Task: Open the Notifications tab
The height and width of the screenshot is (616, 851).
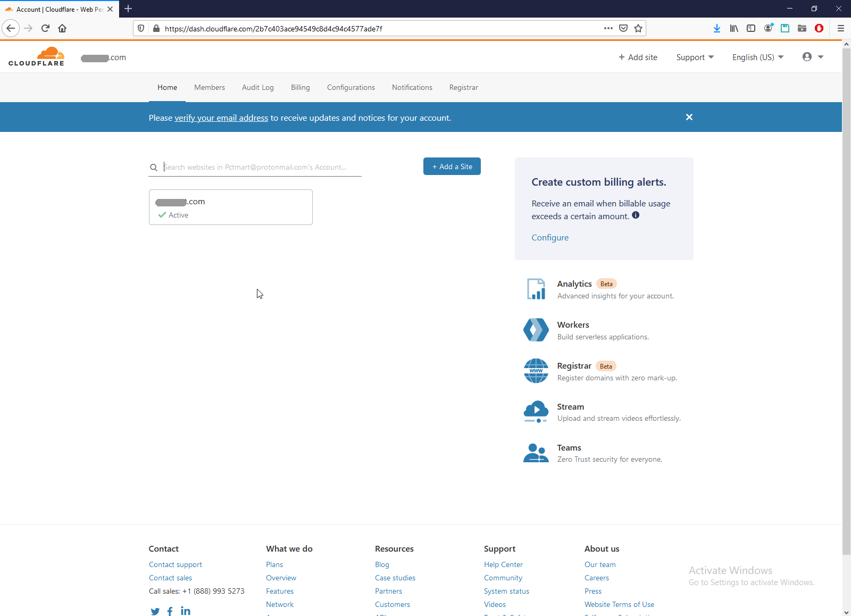Action: click(x=412, y=87)
